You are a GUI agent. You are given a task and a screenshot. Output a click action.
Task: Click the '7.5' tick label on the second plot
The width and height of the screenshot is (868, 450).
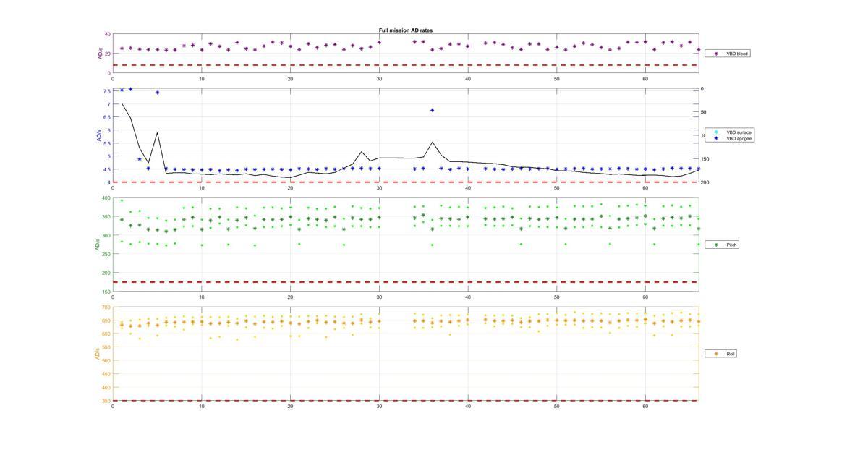(x=106, y=91)
